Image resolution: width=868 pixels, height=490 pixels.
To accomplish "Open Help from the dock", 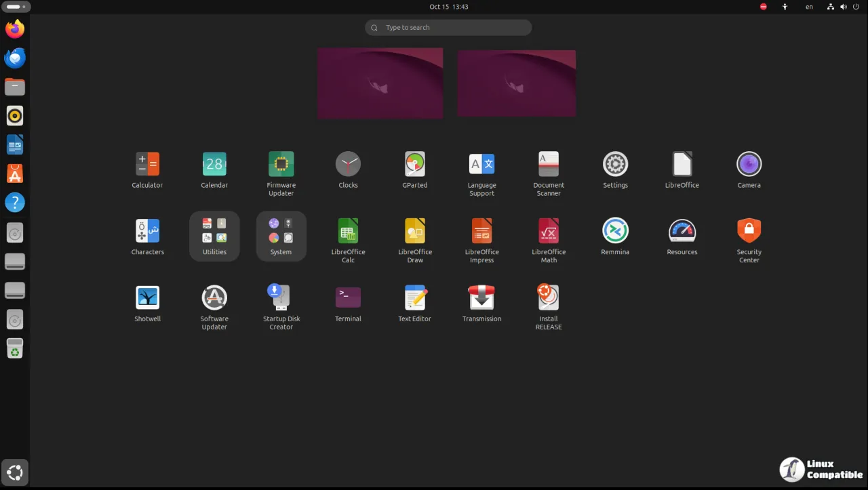I will pos(15,202).
